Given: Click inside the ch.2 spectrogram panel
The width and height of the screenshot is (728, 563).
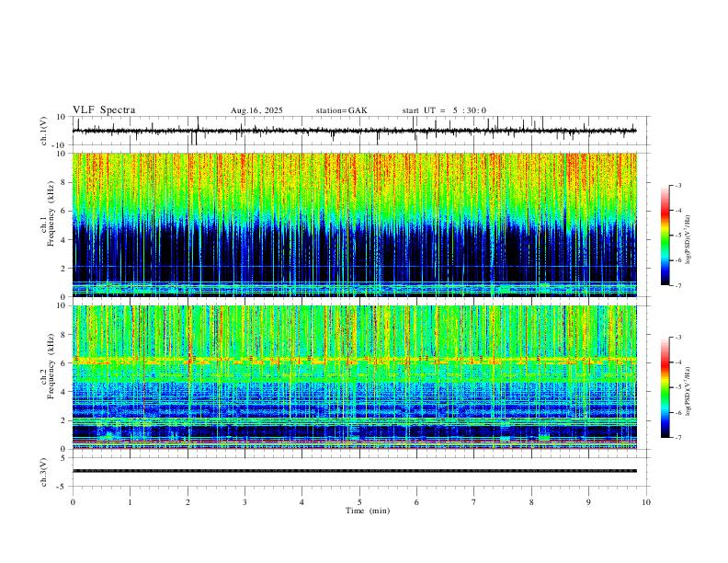Looking at the screenshot, I should click(x=355, y=377).
